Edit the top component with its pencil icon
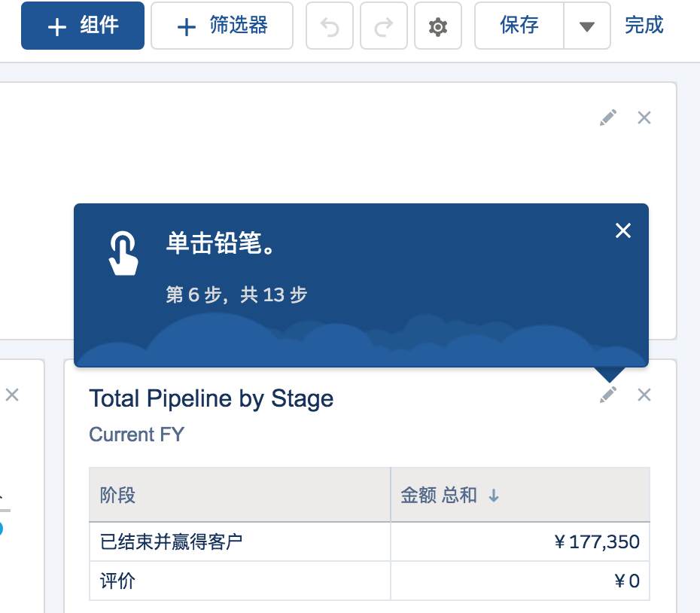The width and height of the screenshot is (700, 613). (x=608, y=117)
